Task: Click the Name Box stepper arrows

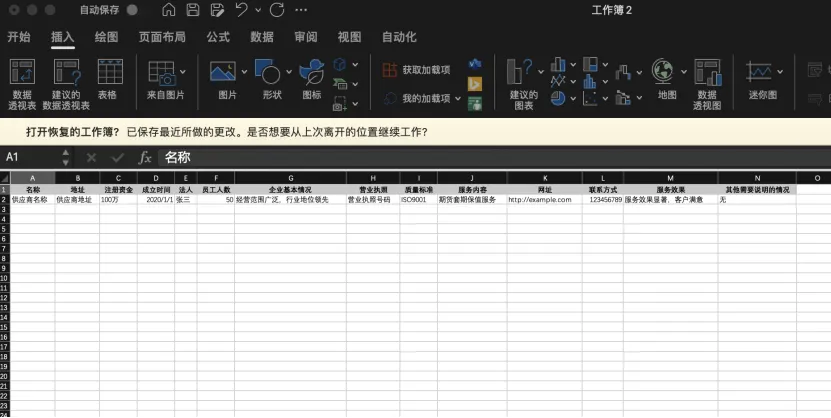Action: 66,157
